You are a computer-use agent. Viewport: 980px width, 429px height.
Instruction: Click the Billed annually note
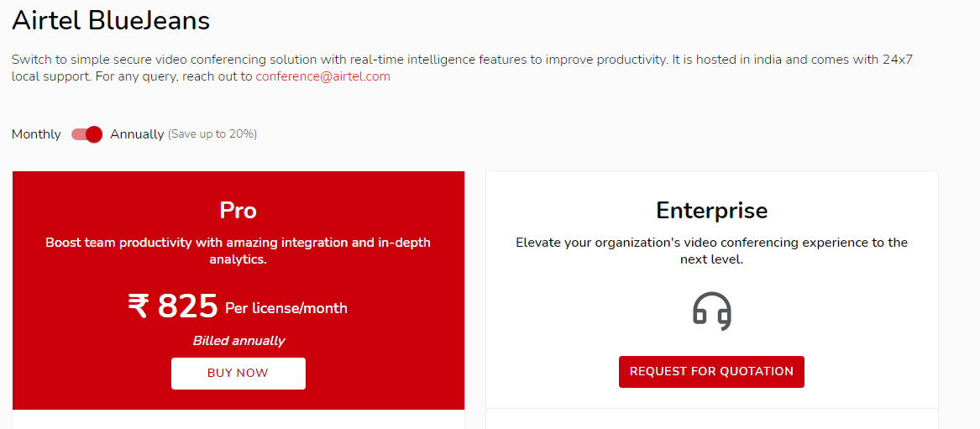click(238, 341)
